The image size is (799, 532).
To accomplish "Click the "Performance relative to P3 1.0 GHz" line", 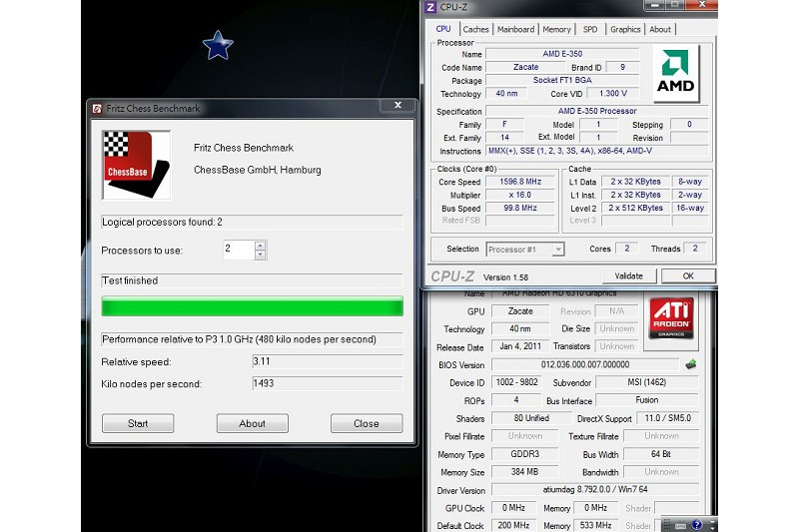I will pos(253,339).
